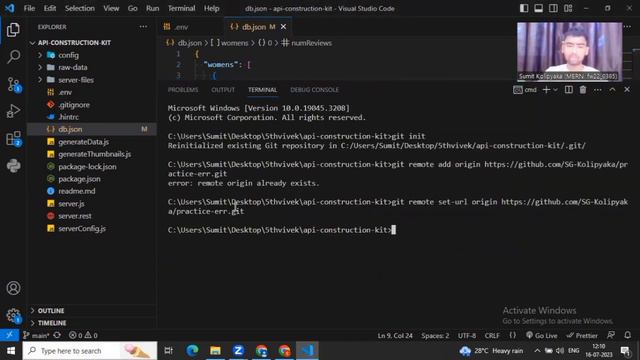Customize layout icon in title bar
Viewport: 640px width, 360px height.
568,8
